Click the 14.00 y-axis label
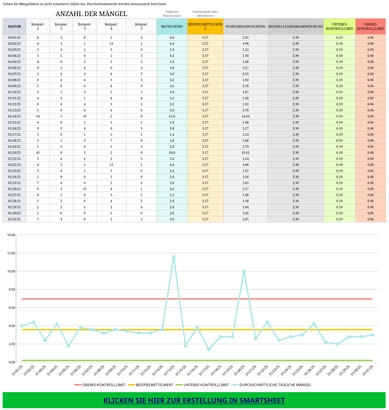 click(11, 235)
